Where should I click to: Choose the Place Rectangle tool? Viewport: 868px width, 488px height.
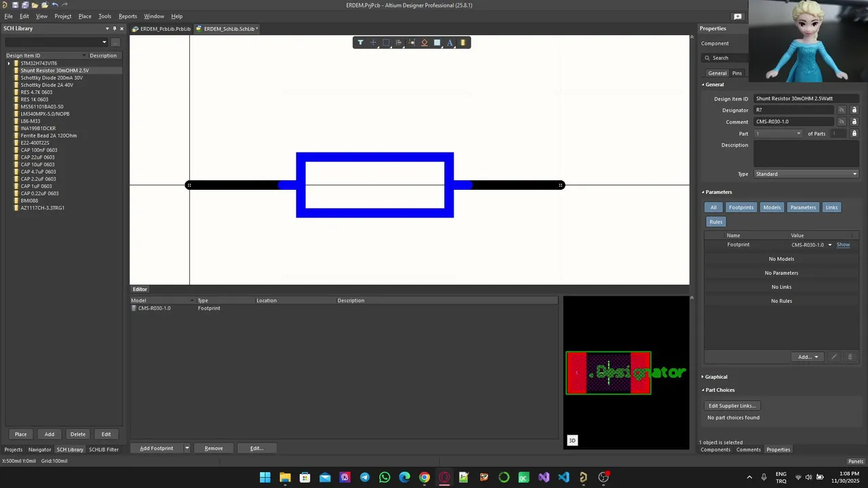(437, 43)
